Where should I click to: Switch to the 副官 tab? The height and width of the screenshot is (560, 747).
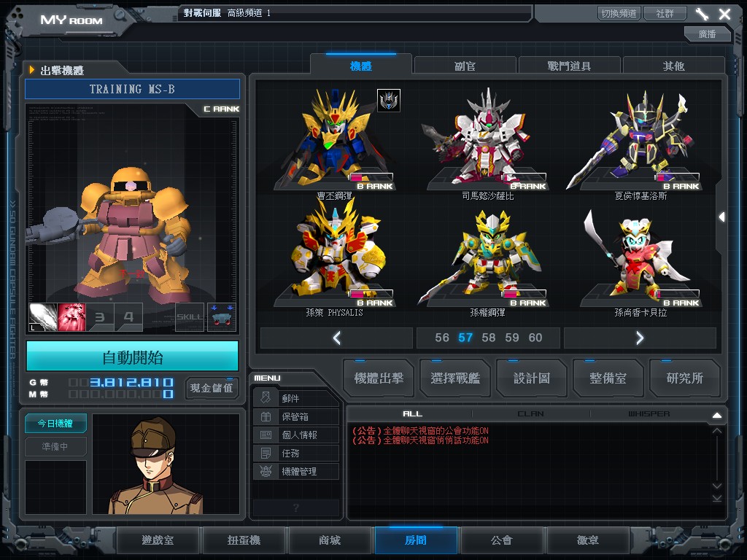[465, 66]
